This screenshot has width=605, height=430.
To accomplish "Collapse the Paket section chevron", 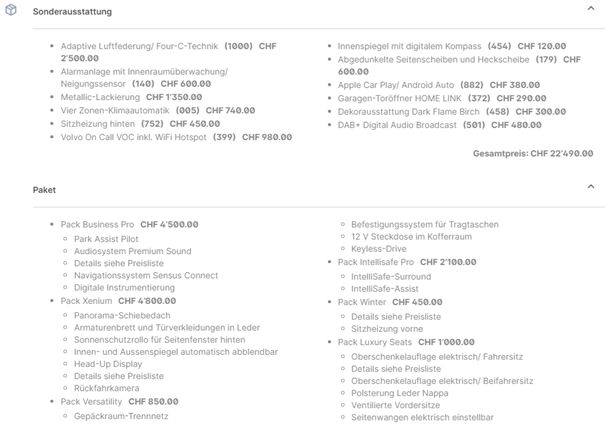I will click(x=591, y=188).
